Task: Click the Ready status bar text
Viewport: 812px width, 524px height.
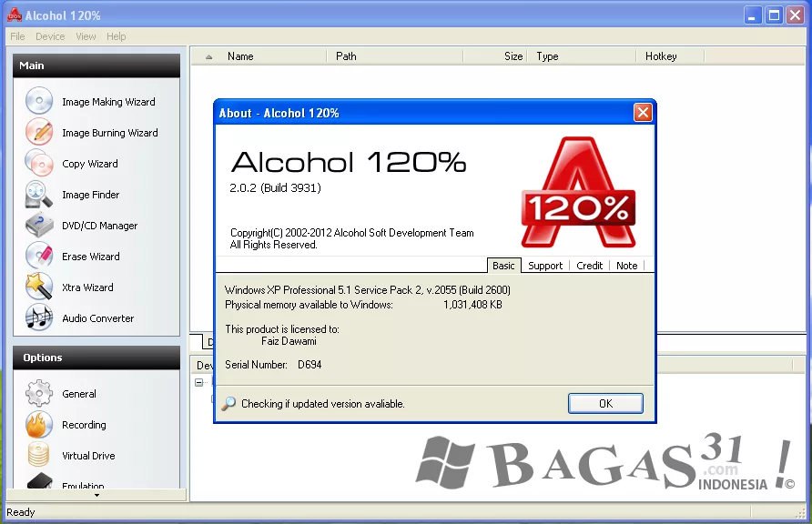Action: pyautogui.click(x=20, y=512)
